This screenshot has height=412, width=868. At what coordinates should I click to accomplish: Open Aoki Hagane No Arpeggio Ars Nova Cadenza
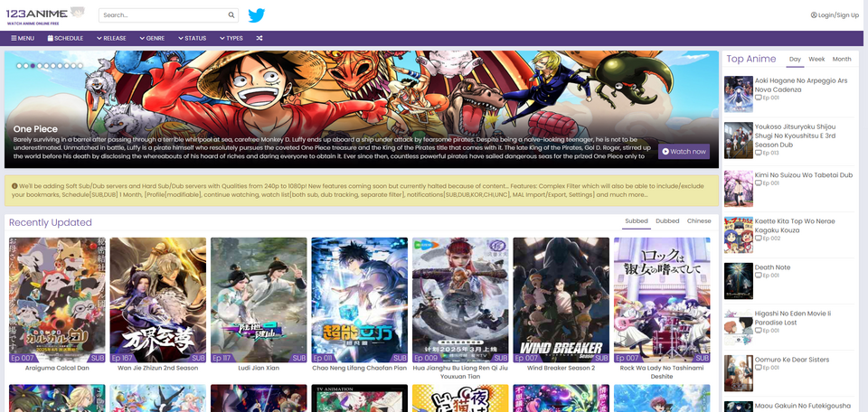click(x=800, y=85)
